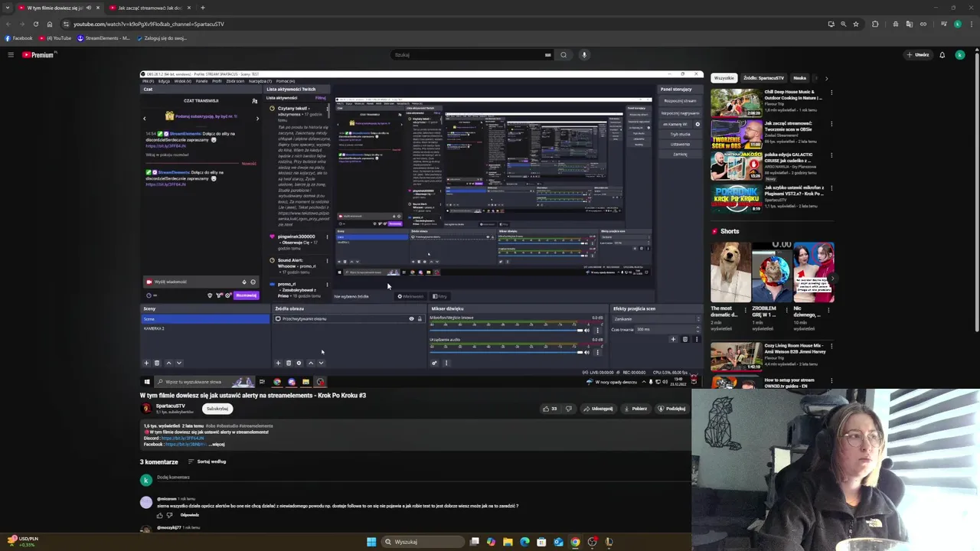Open File Explorer from Windows taskbar
Image resolution: width=980 pixels, height=551 pixels.
[x=508, y=542]
